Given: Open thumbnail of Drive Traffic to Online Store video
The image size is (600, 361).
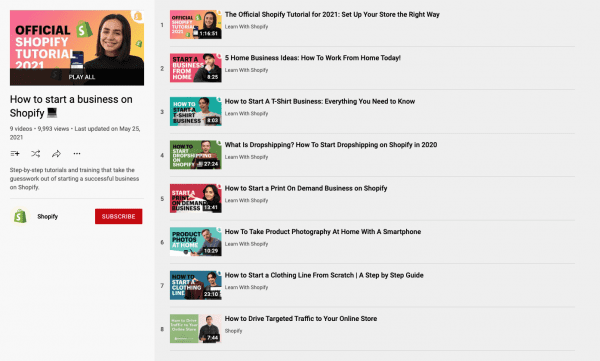Looking at the screenshot, I should [x=196, y=328].
